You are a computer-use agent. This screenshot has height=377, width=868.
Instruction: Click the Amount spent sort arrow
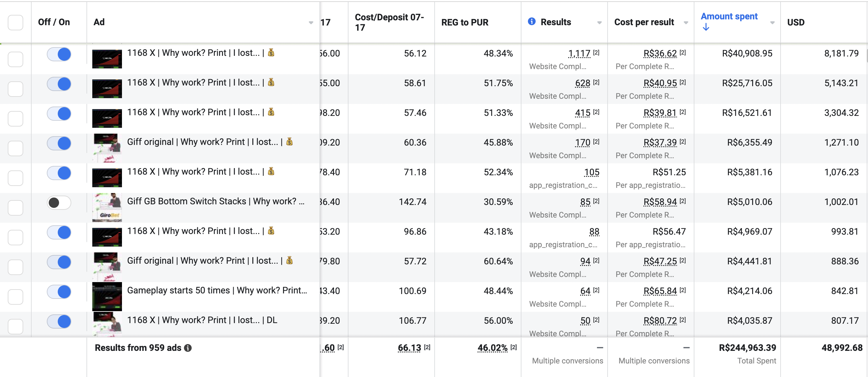click(x=706, y=28)
